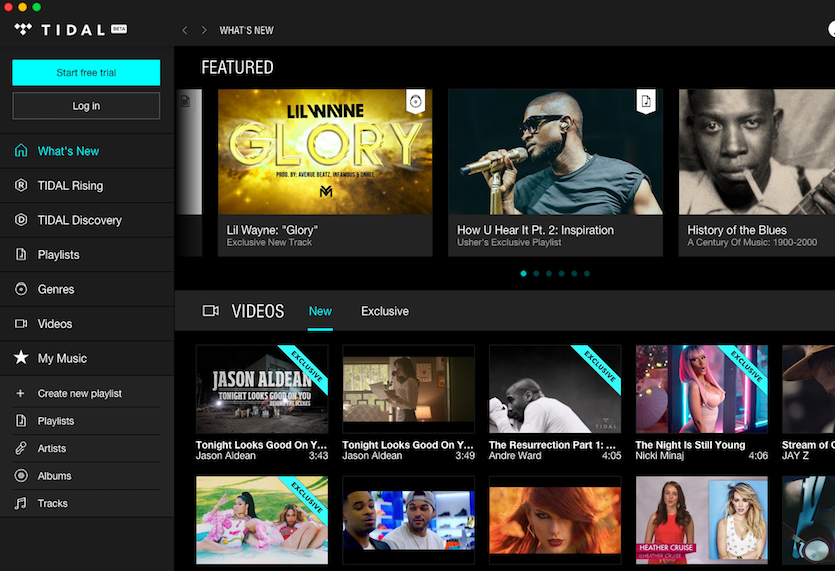This screenshot has height=571, width=835.
Task: Click the Log in button
Action: 86,106
